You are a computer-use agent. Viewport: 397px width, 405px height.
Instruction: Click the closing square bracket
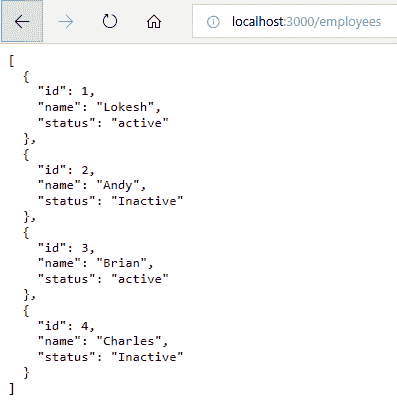[x=12, y=388]
